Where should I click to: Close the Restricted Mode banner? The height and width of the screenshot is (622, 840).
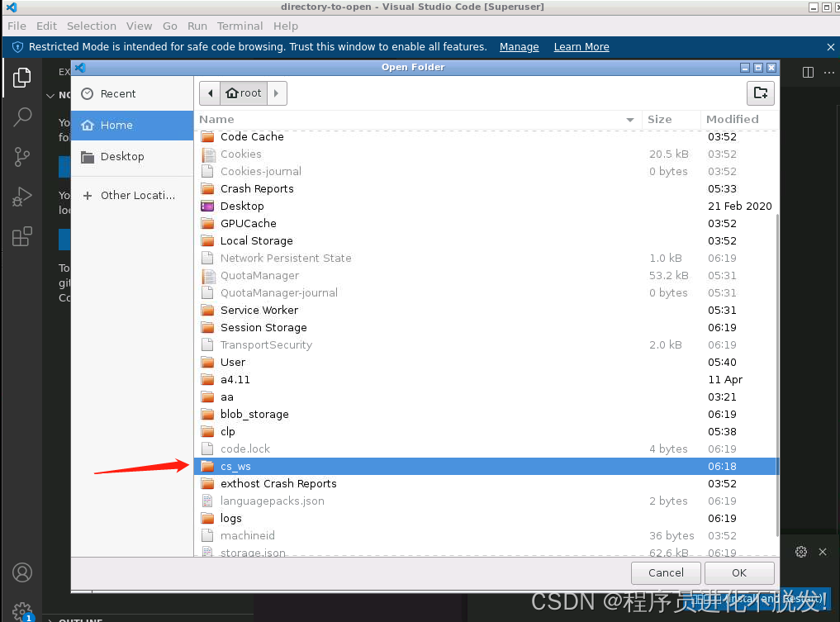coord(830,47)
